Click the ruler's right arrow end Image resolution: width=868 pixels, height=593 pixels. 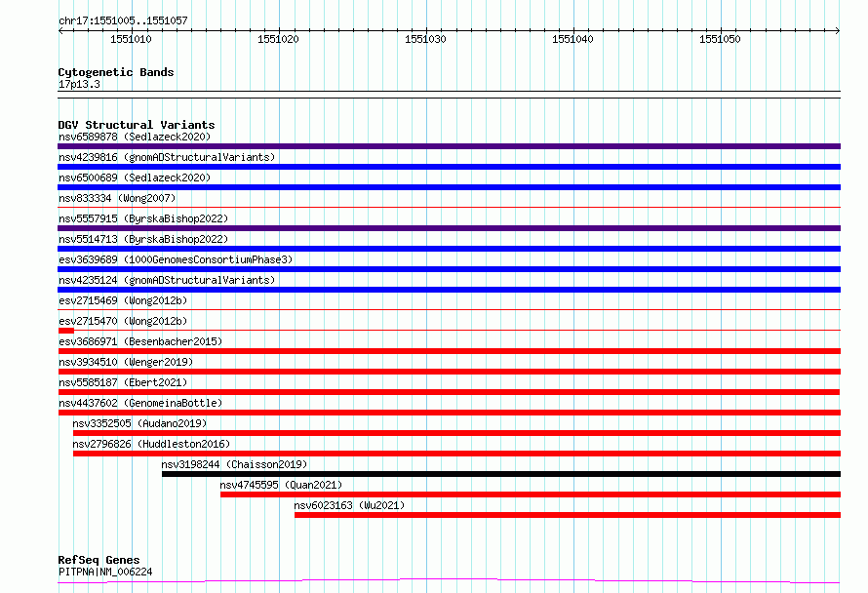[x=838, y=30]
